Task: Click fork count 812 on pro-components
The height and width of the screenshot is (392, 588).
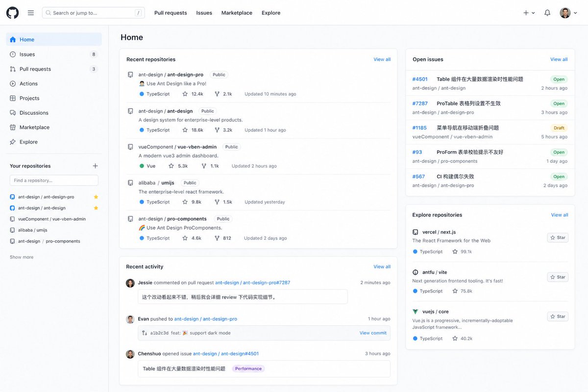Action: coord(222,238)
